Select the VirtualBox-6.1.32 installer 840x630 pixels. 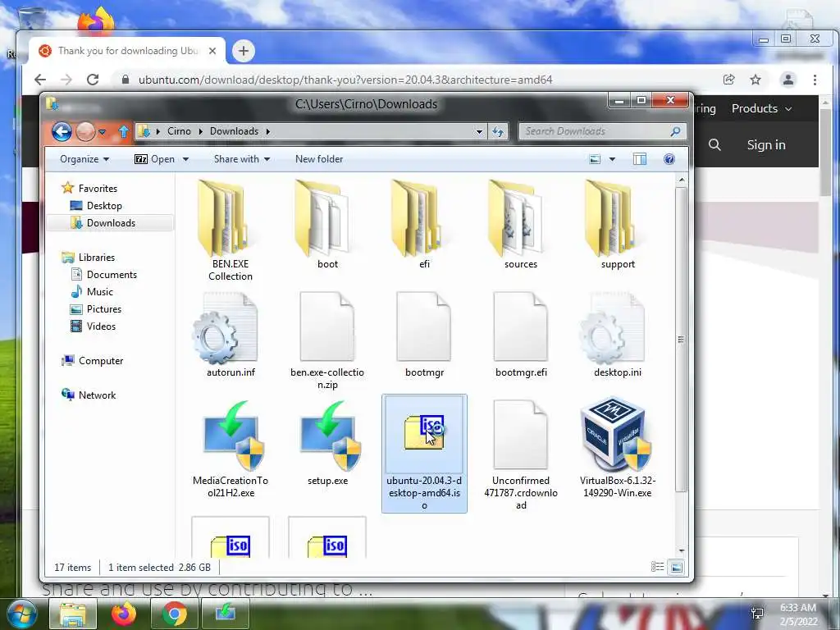[x=617, y=448]
